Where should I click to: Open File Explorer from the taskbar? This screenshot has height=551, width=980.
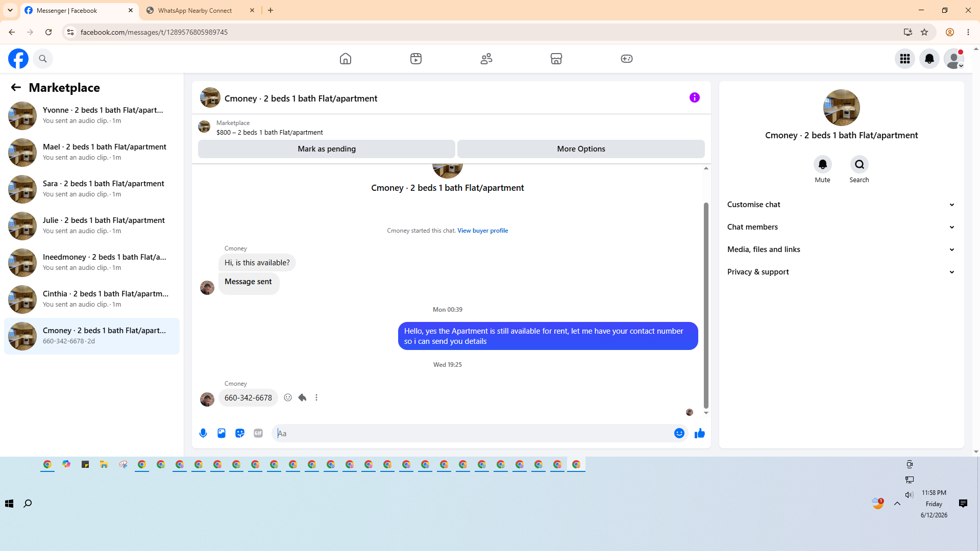click(104, 464)
